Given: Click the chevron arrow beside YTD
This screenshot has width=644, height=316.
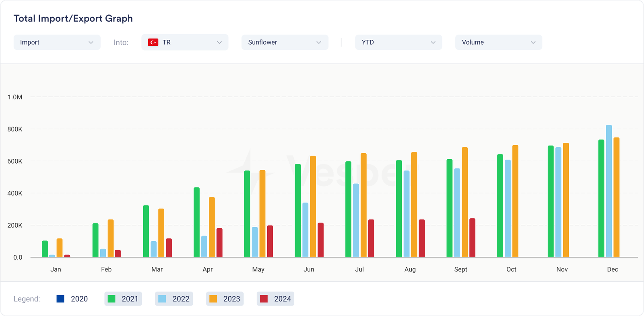Looking at the screenshot, I should pyautogui.click(x=433, y=43).
